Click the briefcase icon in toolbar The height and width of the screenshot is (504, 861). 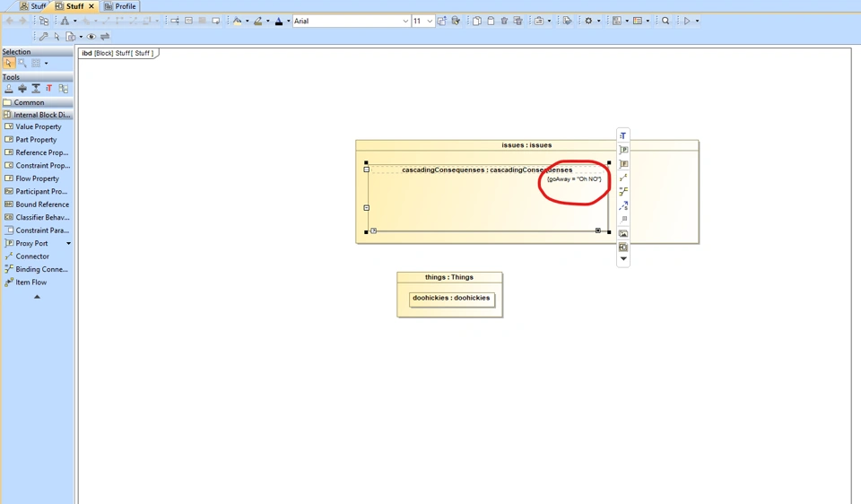click(539, 21)
